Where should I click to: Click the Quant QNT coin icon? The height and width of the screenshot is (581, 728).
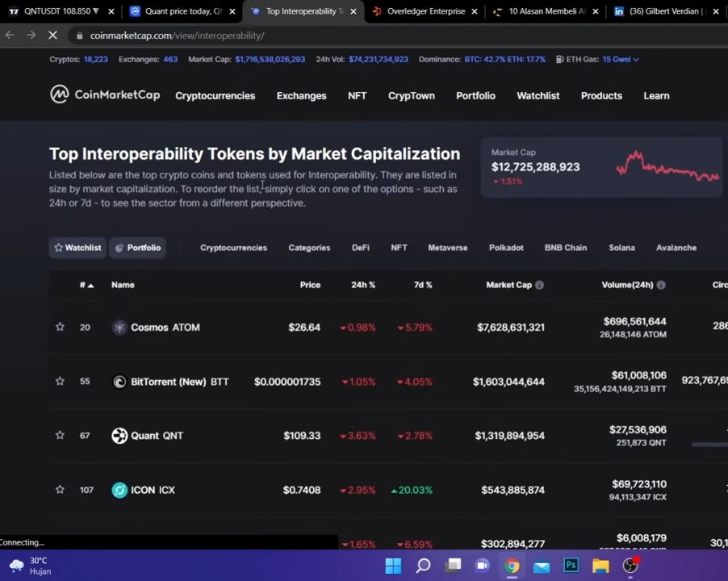click(119, 435)
